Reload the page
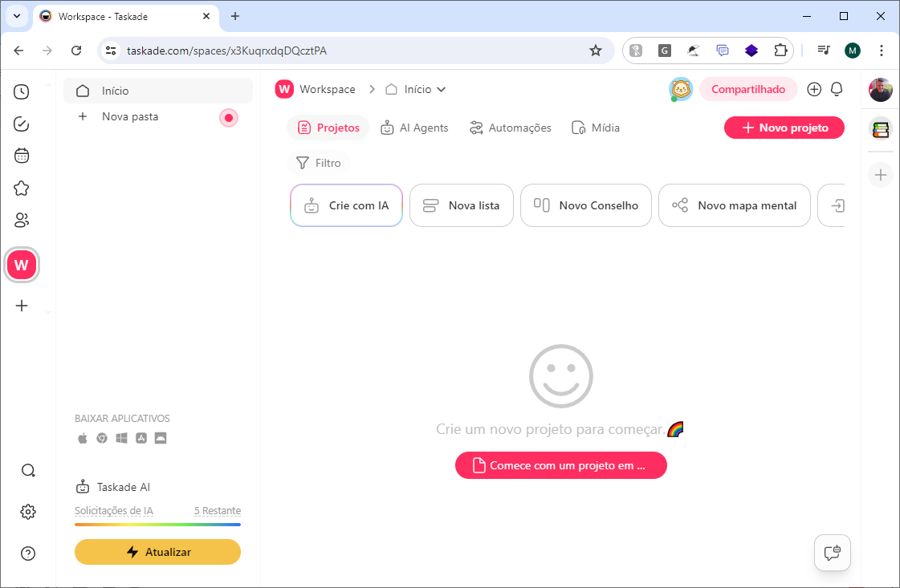The height and width of the screenshot is (588, 900). click(x=76, y=51)
